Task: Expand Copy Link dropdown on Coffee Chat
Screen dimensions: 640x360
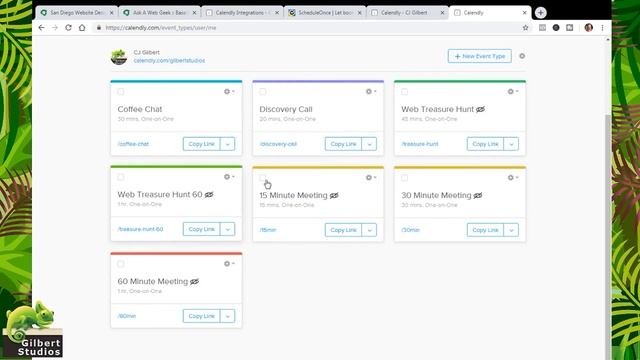Action: [228, 144]
